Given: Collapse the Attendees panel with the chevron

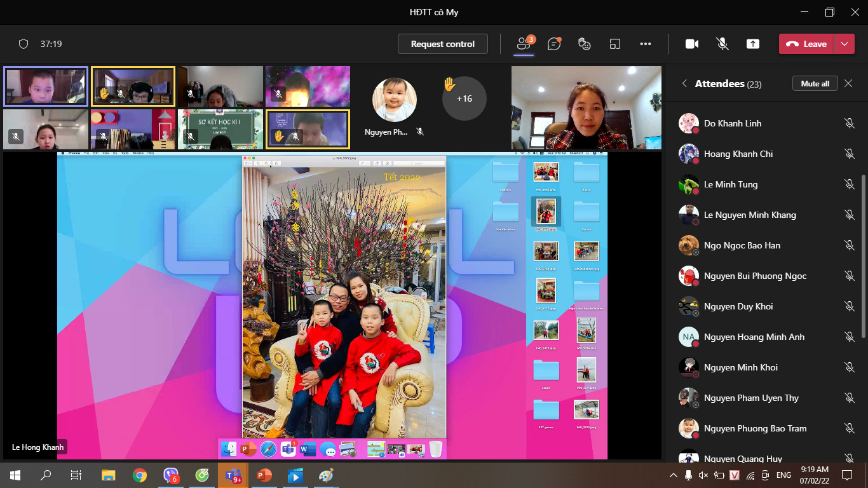Looking at the screenshot, I should (684, 84).
